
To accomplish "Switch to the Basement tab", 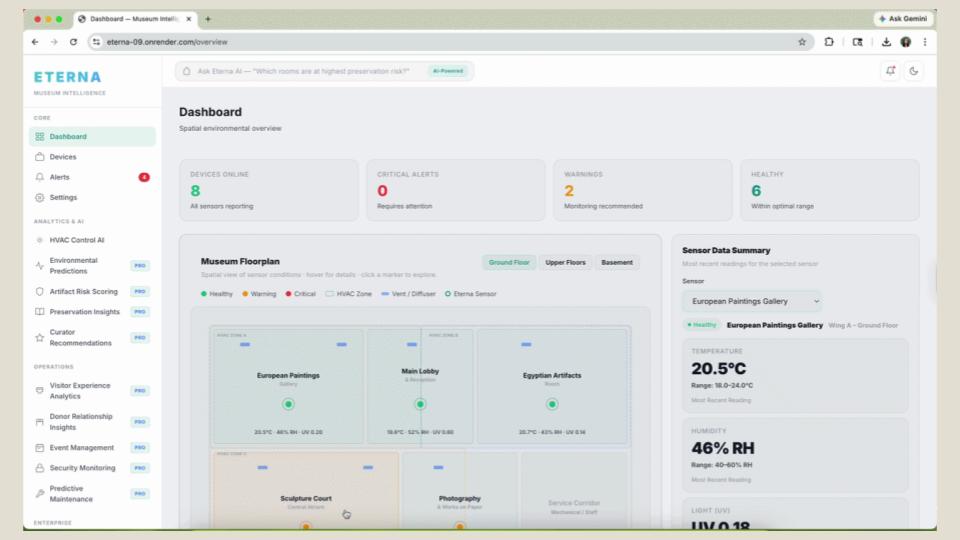I will [617, 262].
